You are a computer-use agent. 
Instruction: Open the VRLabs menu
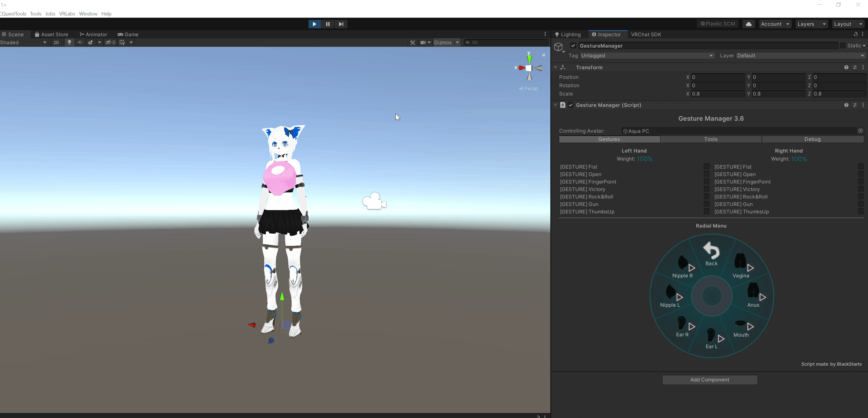tap(67, 14)
